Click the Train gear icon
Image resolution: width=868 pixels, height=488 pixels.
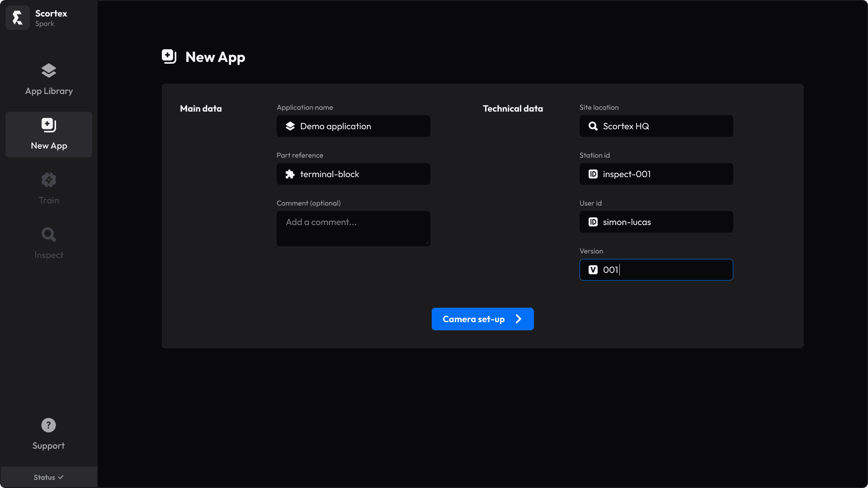[x=49, y=180]
